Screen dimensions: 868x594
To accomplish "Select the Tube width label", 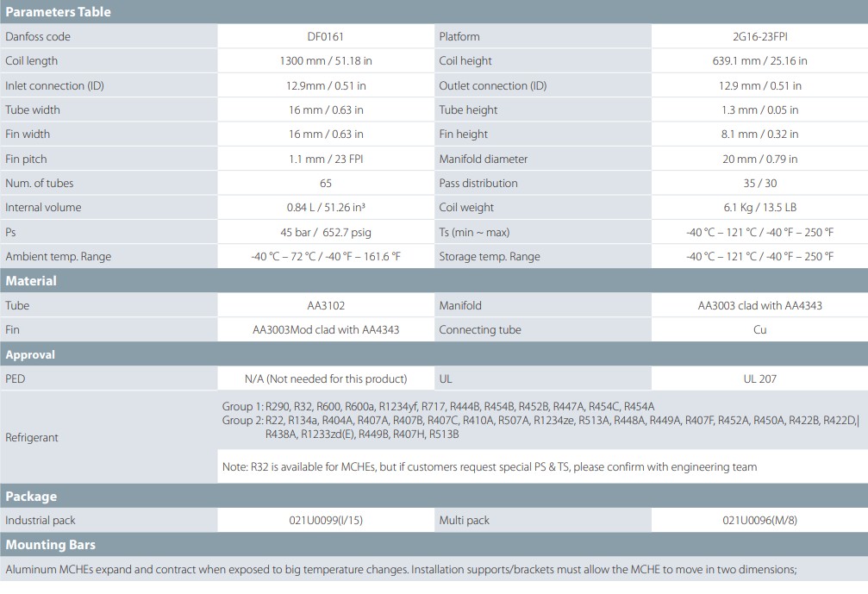I will (33, 109).
